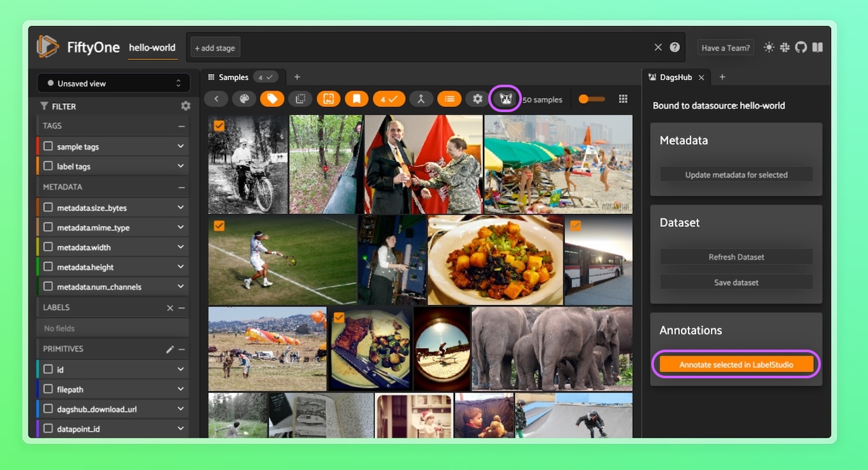
Task: Tick the filepath field checkbox
Action: pos(48,389)
